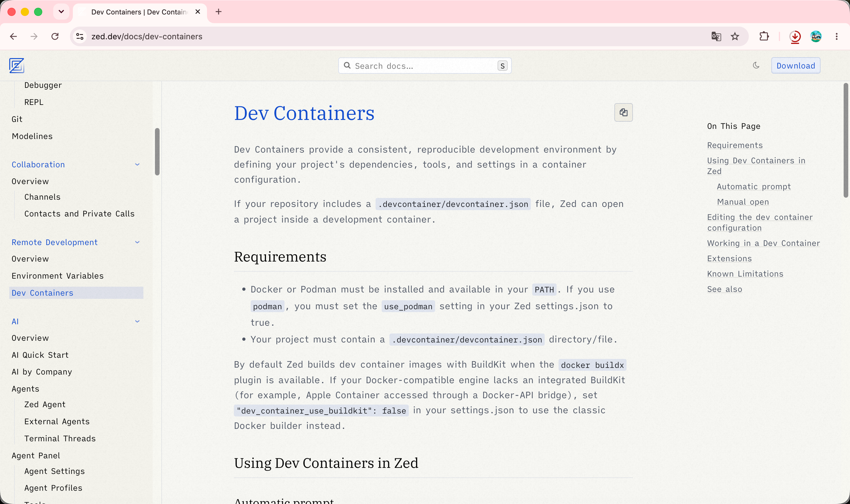Close the Dev Containers tab
The height and width of the screenshot is (504, 850).
click(x=198, y=12)
